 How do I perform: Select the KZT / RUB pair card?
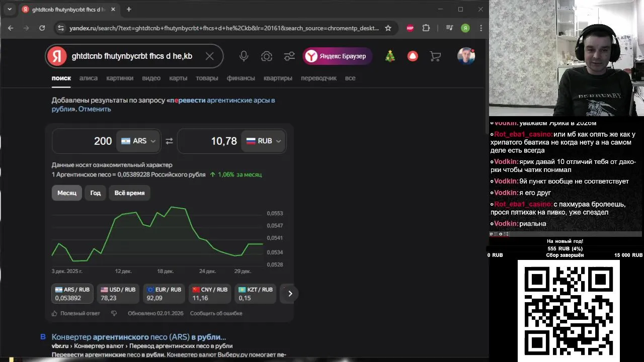tap(256, 294)
